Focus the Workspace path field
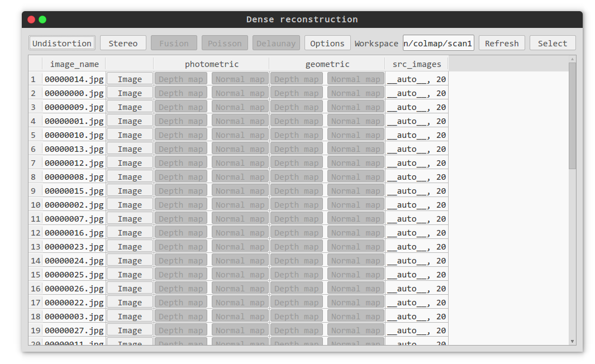 [x=438, y=43]
